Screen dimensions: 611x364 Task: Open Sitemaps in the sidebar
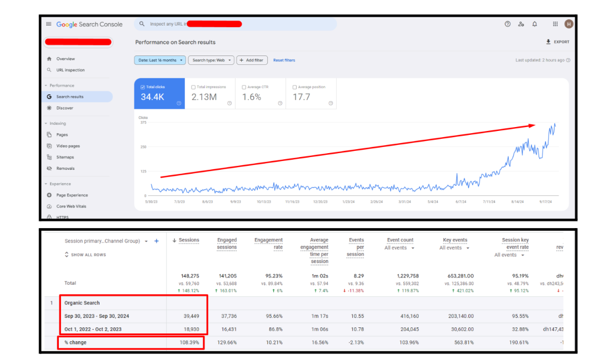pyautogui.click(x=64, y=157)
